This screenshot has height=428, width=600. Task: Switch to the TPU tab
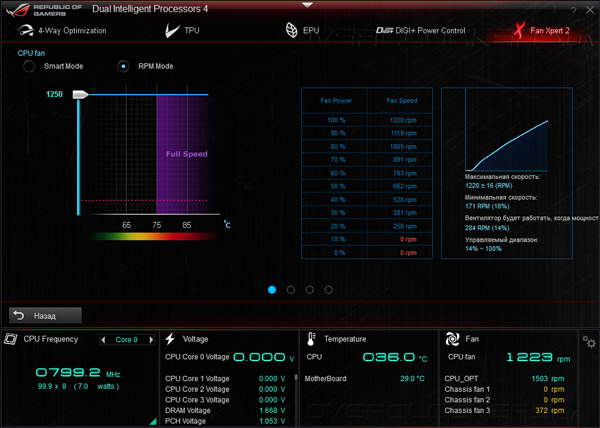point(182,31)
